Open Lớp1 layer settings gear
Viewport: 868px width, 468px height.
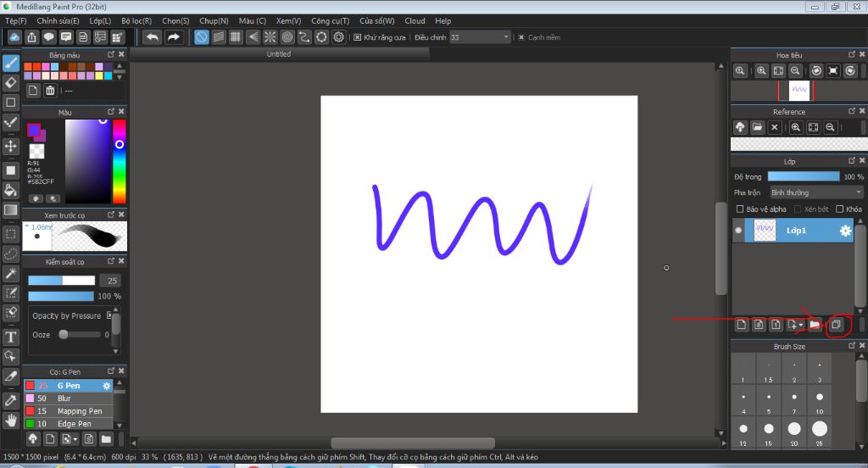click(844, 231)
